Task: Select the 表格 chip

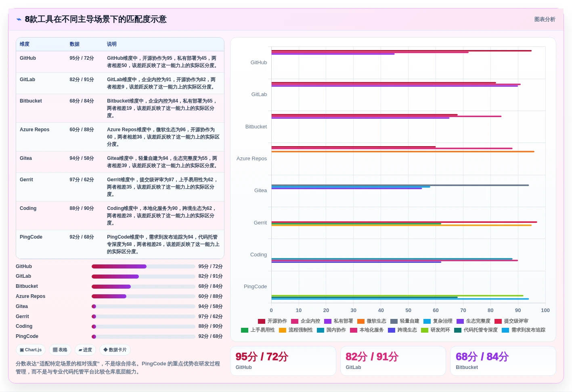Action: coord(60,350)
